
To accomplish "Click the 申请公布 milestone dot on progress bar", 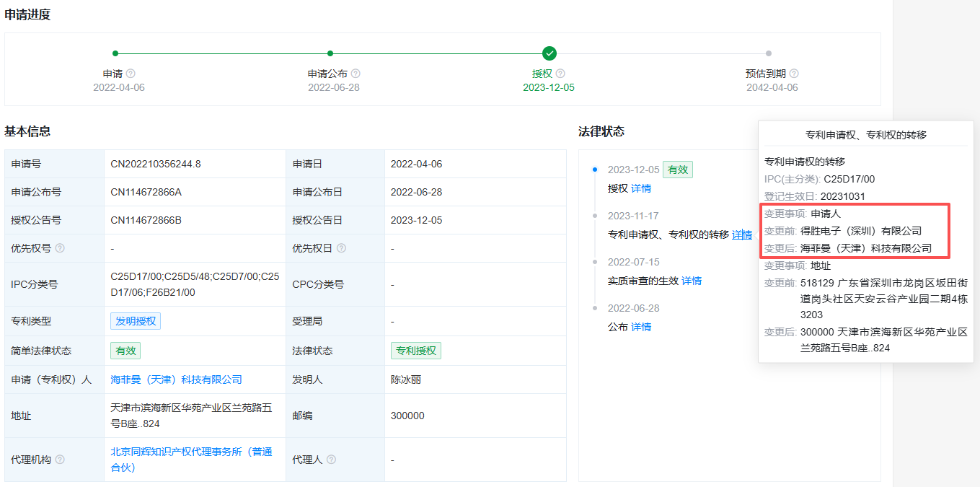I will (x=330, y=53).
